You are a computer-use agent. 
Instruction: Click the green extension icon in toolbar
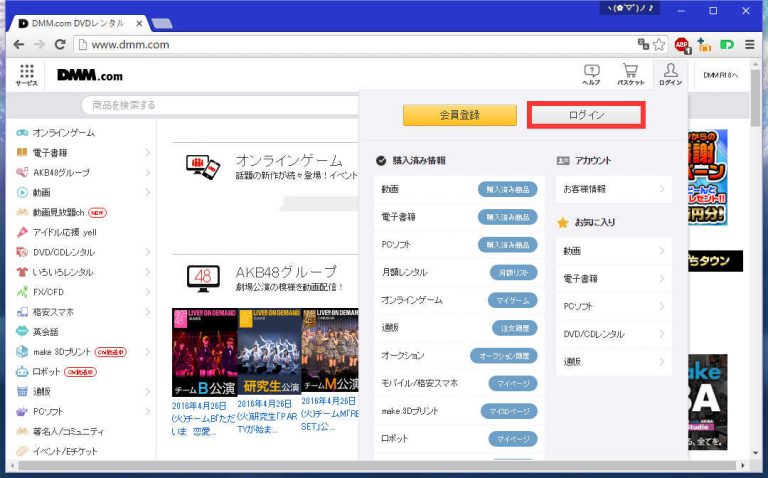point(727,45)
